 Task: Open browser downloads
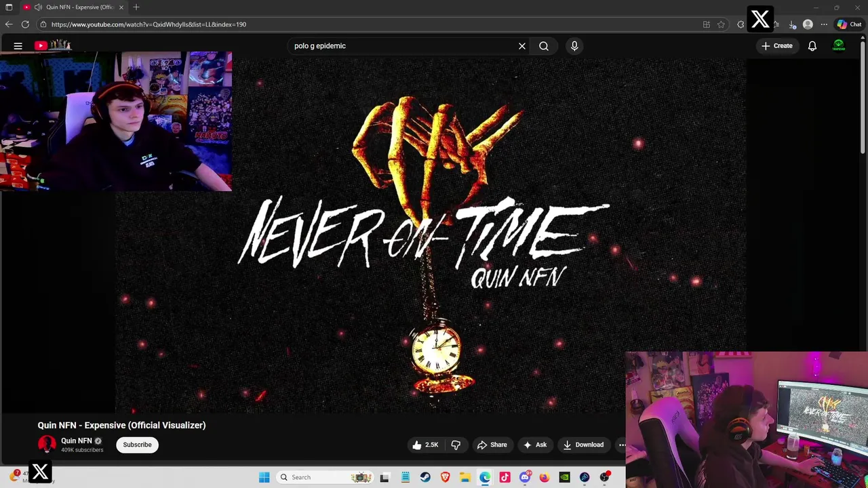(x=793, y=24)
